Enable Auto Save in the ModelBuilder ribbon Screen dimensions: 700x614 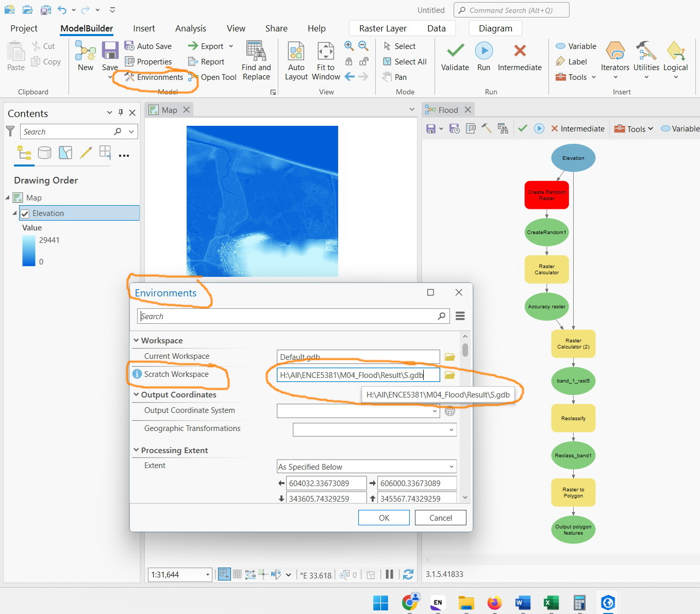[x=149, y=46]
